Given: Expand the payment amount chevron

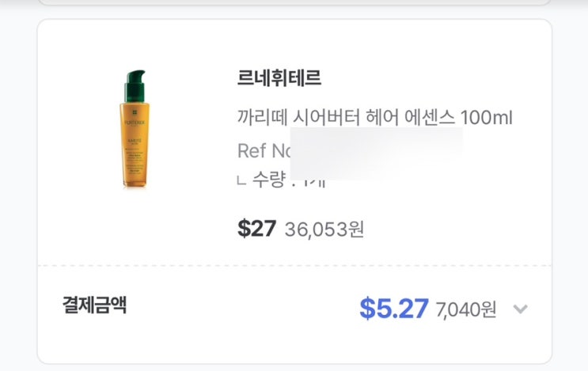Looking at the screenshot, I should [520, 309].
